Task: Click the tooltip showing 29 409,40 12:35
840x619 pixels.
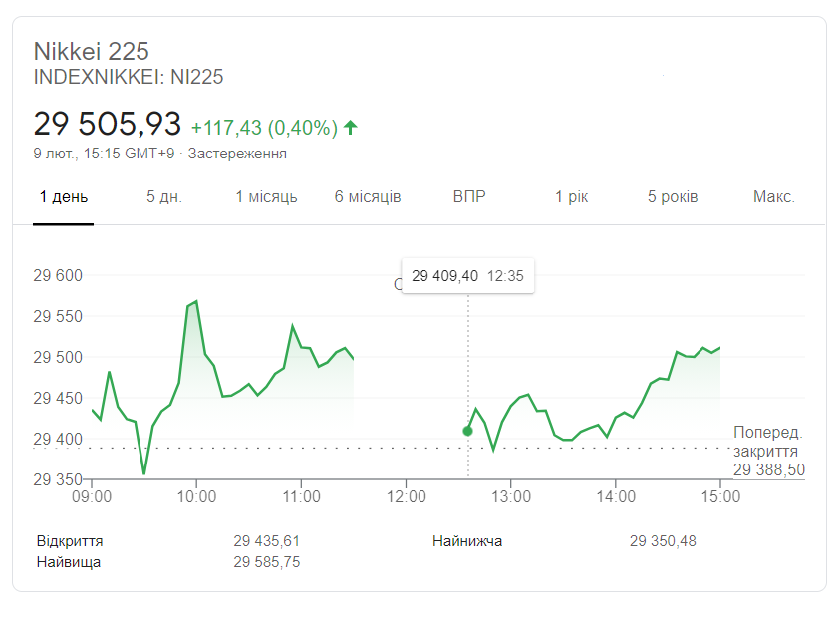Action: [x=467, y=276]
